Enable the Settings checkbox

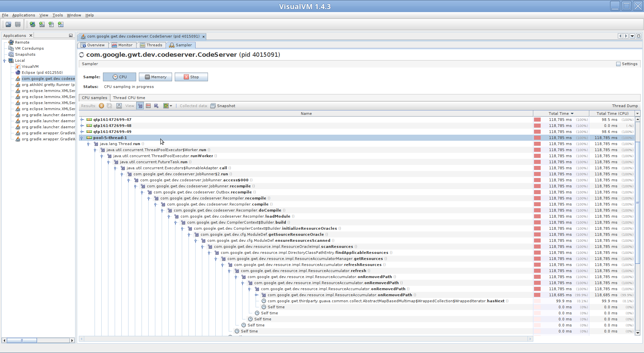click(x=618, y=63)
